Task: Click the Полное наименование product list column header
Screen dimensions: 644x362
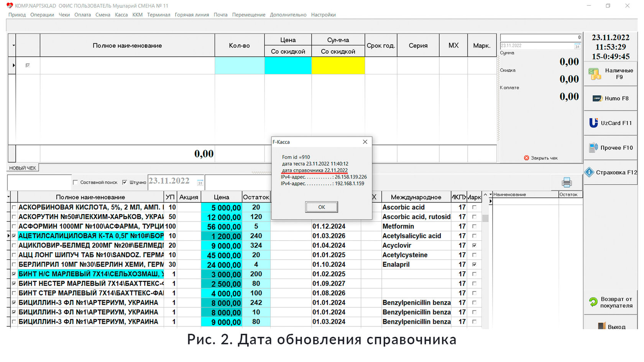Action: [90, 197]
